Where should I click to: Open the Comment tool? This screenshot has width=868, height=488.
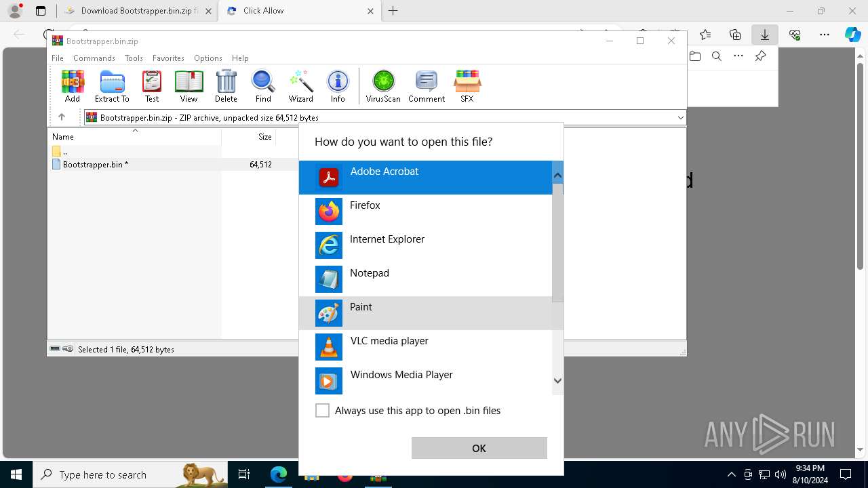pyautogui.click(x=427, y=86)
